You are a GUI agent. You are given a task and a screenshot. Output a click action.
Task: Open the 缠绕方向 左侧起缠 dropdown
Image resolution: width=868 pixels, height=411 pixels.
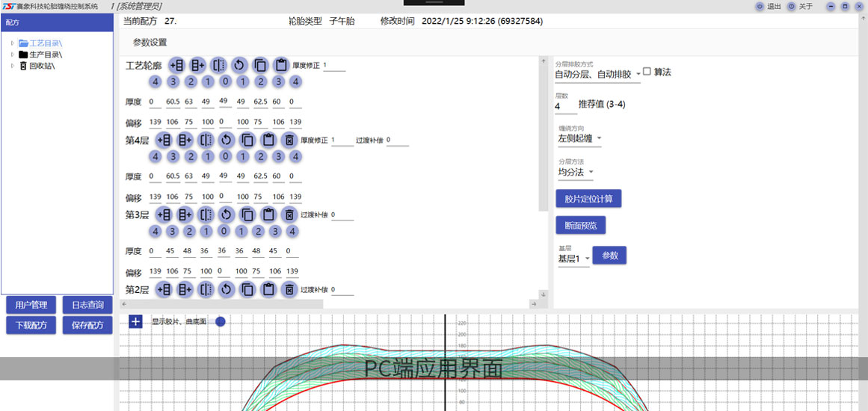pyautogui.click(x=579, y=138)
